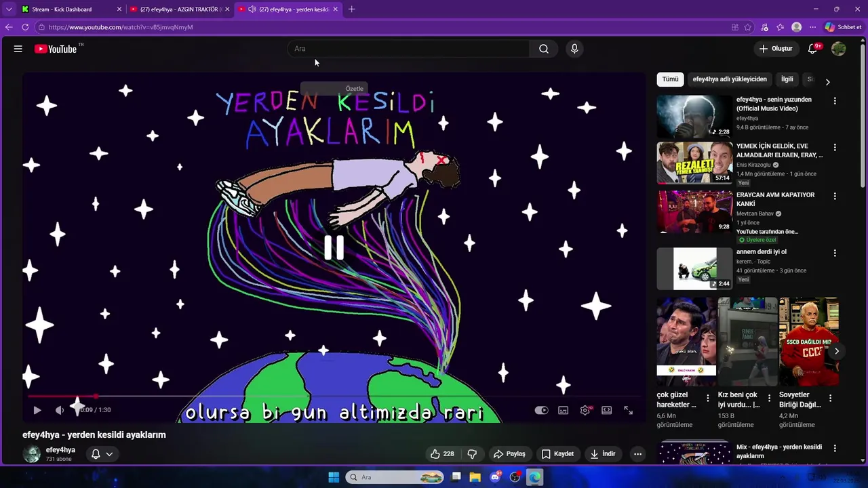Image resolution: width=868 pixels, height=488 pixels.
Task: Mute the video using the speaker icon
Action: click(x=60, y=410)
